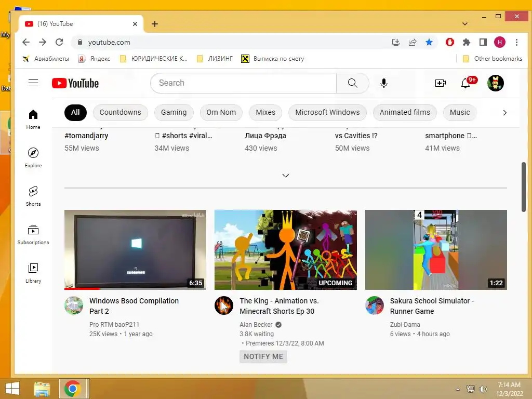This screenshot has width=532, height=399.
Task: Go to Home in sidebar
Action: coord(33,119)
